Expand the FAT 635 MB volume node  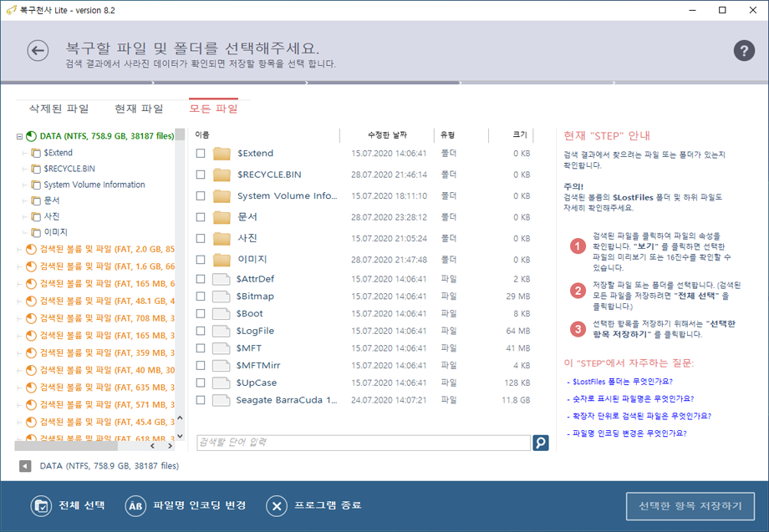pos(19,388)
